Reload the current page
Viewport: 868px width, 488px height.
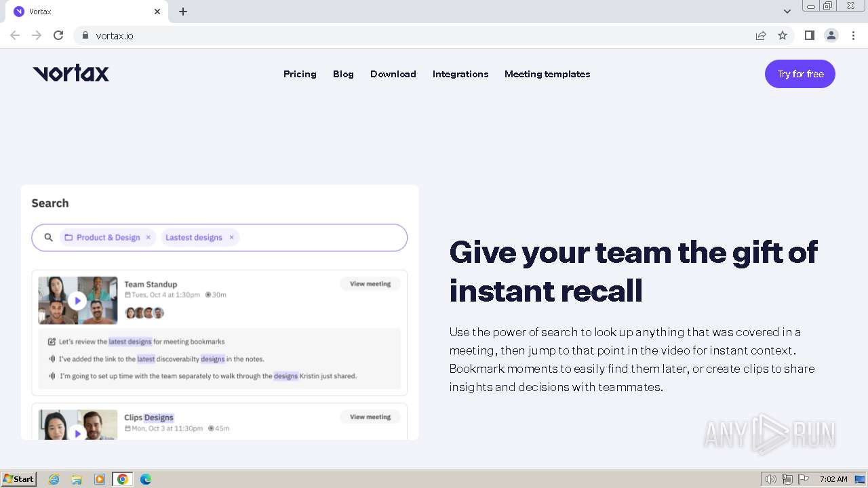pyautogui.click(x=58, y=35)
